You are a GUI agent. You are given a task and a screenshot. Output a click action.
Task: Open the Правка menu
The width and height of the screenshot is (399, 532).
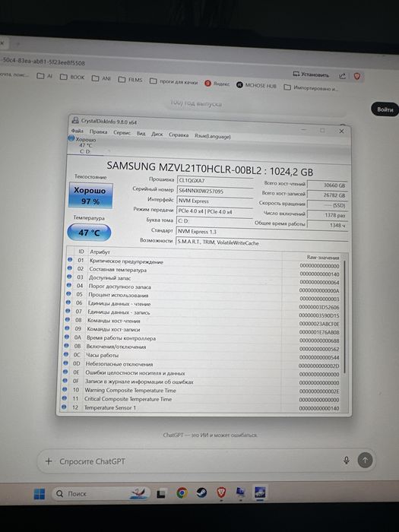(x=98, y=131)
